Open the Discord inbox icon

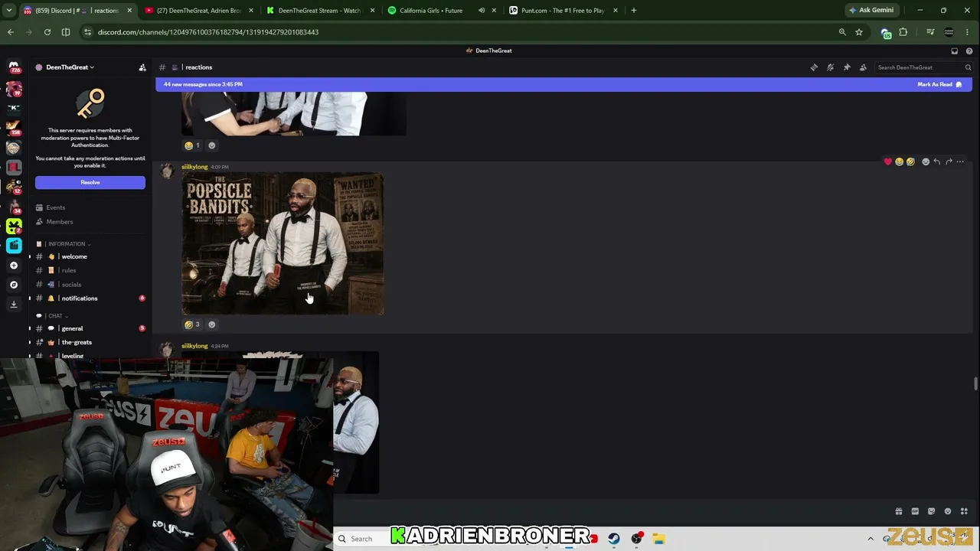point(954,51)
